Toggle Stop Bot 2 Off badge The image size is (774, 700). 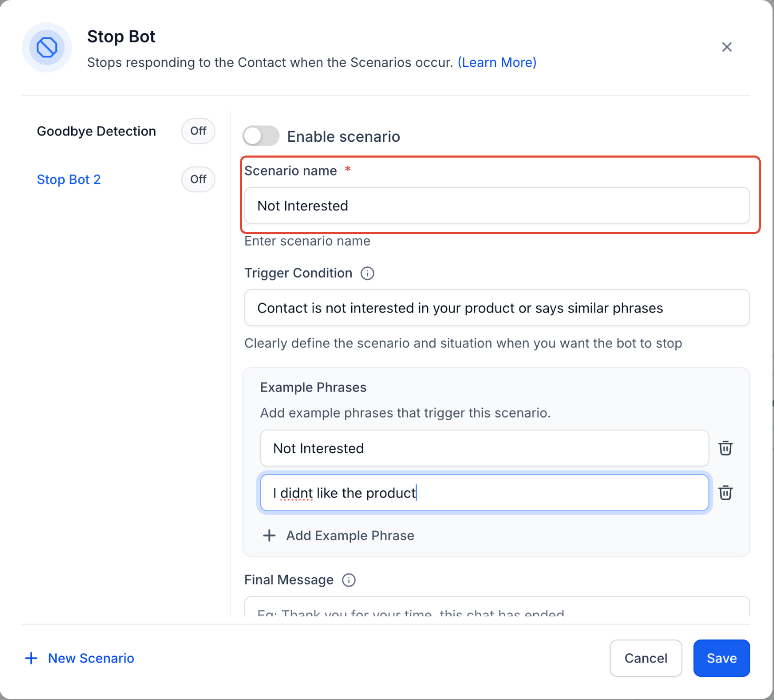(x=198, y=179)
